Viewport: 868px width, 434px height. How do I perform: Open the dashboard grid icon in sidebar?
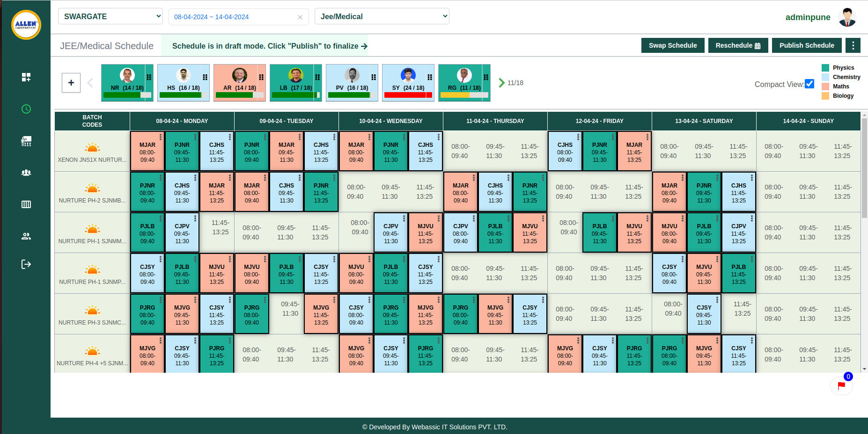[x=26, y=77]
